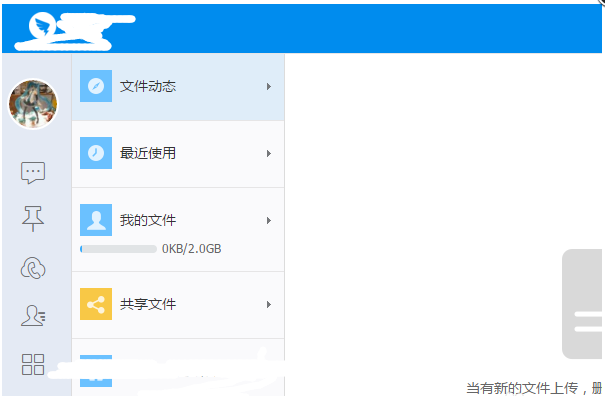
Task: Open the apps grid icon in sidebar
Action: pyautogui.click(x=33, y=364)
